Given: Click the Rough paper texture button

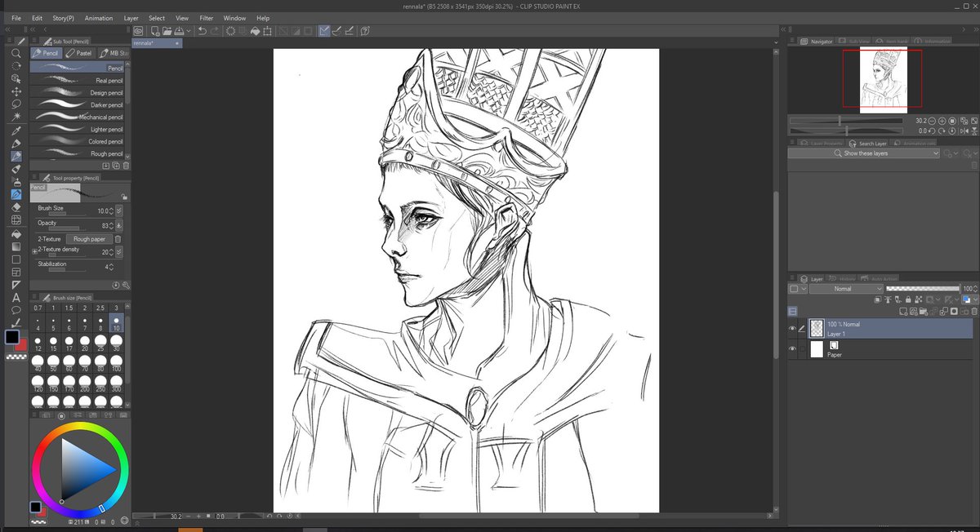Looking at the screenshot, I should (89, 239).
